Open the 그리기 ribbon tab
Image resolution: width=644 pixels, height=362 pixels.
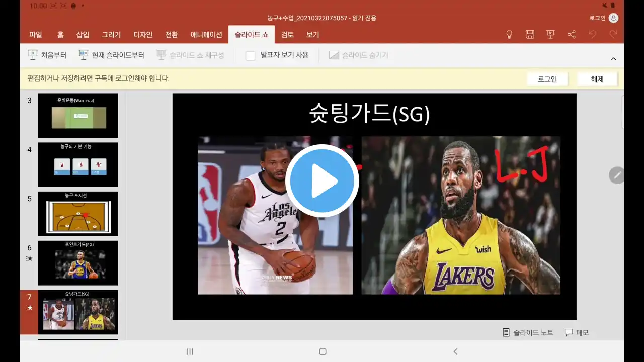(111, 35)
